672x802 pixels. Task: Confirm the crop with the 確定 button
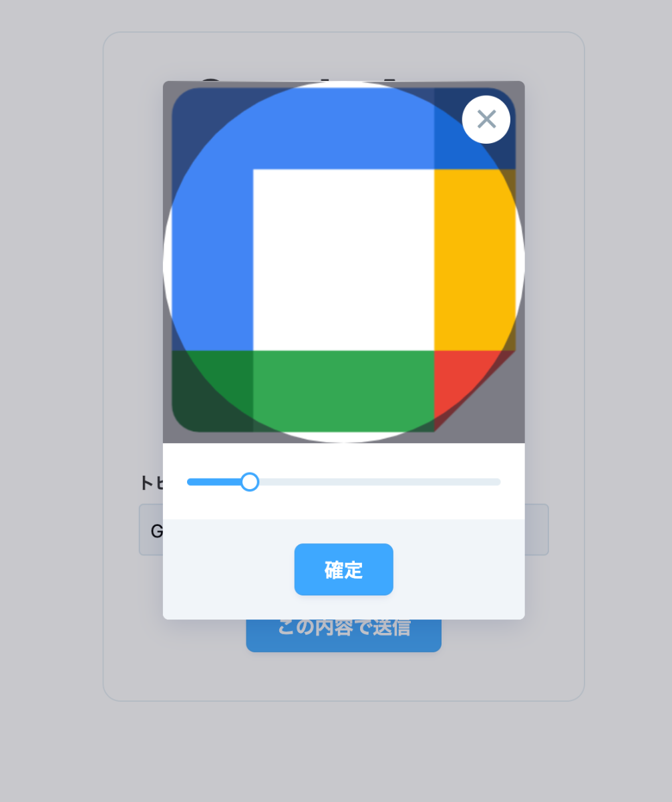coord(343,569)
